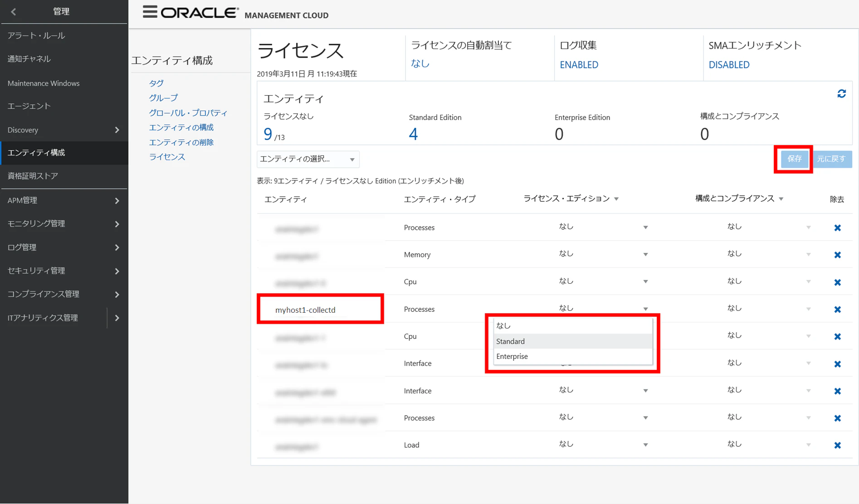Screen dimensions: 859x504
Task: Remove the Load entity row
Action: click(x=837, y=445)
